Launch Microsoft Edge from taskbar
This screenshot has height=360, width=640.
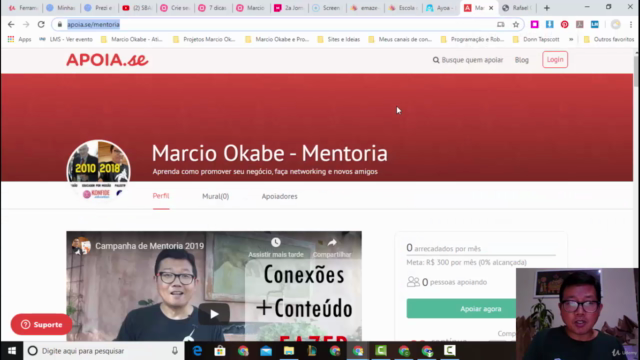(197, 351)
